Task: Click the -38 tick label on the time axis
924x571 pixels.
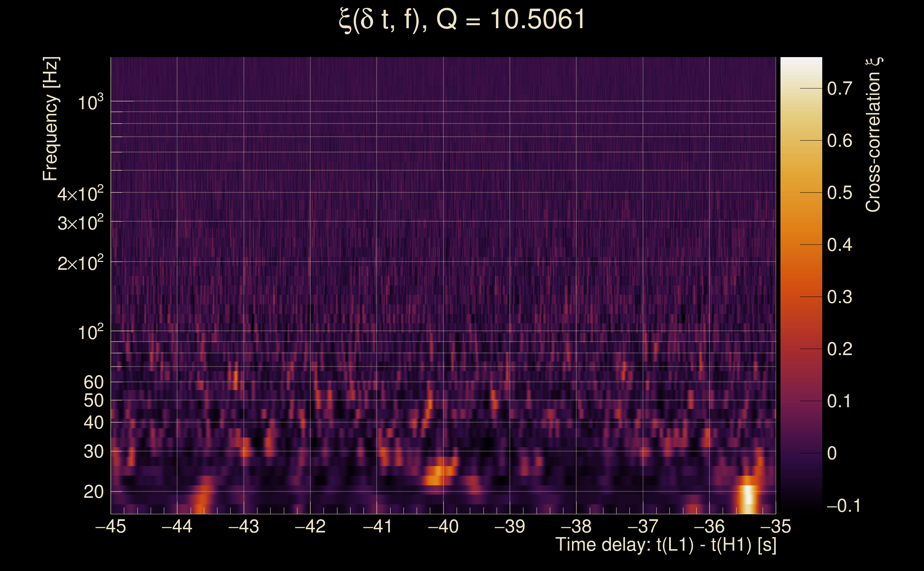Action: (576, 527)
